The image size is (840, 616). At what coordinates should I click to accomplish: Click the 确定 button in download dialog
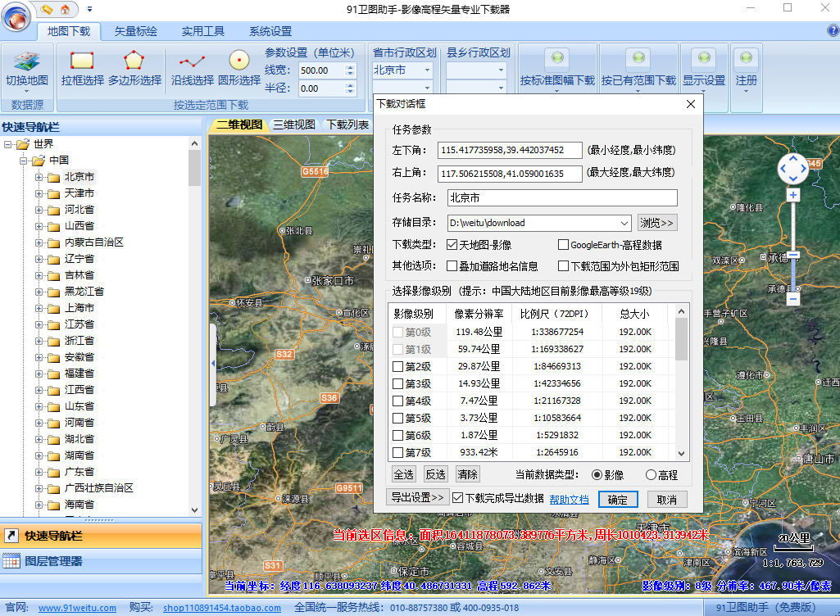pyautogui.click(x=617, y=499)
